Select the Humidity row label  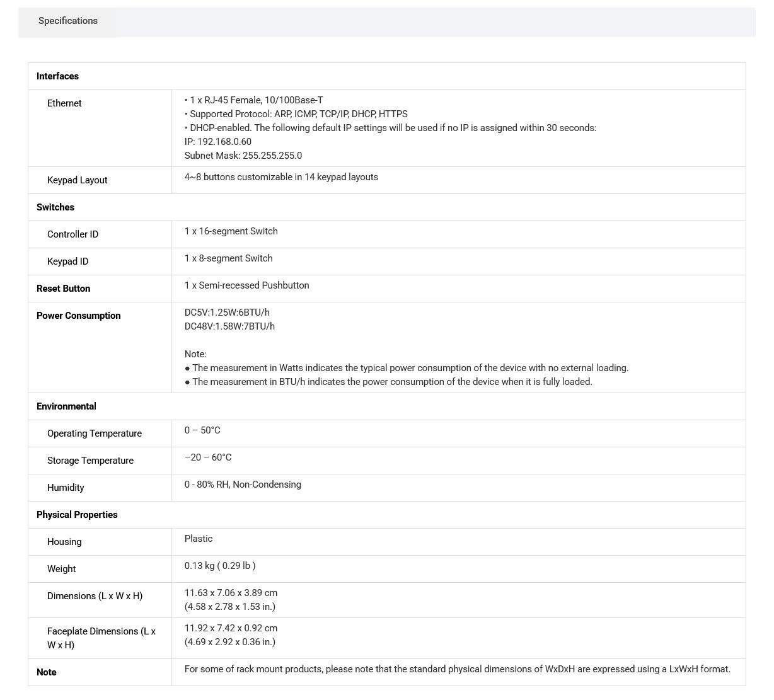pos(66,488)
